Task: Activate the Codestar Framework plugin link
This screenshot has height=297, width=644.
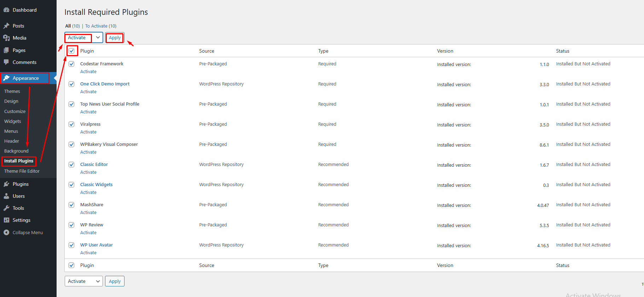Action: pyautogui.click(x=88, y=72)
